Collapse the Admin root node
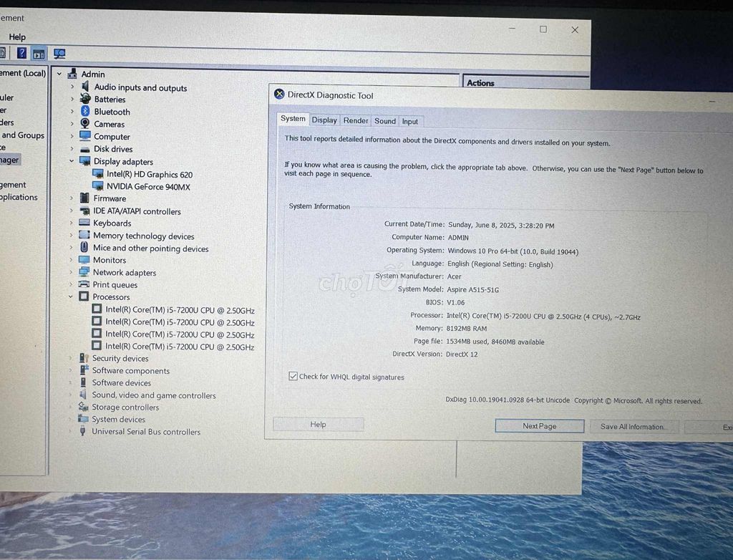The image size is (733, 560). coord(59,74)
